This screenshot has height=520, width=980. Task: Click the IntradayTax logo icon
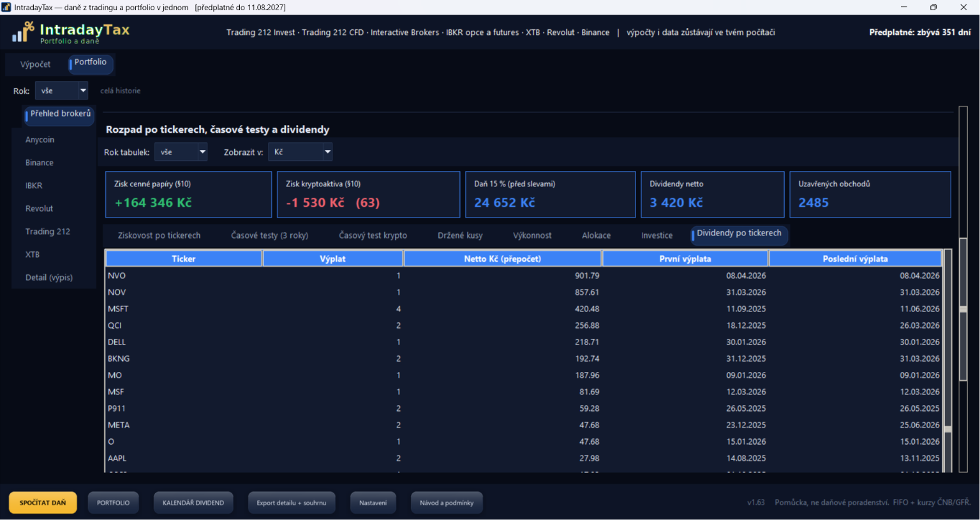pyautogui.click(x=23, y=32)
